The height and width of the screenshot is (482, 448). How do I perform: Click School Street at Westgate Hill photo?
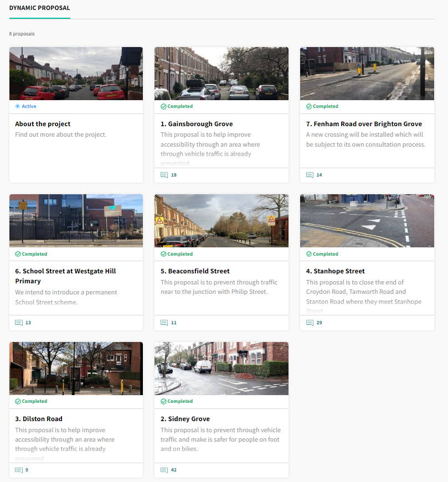coord(76,220)
